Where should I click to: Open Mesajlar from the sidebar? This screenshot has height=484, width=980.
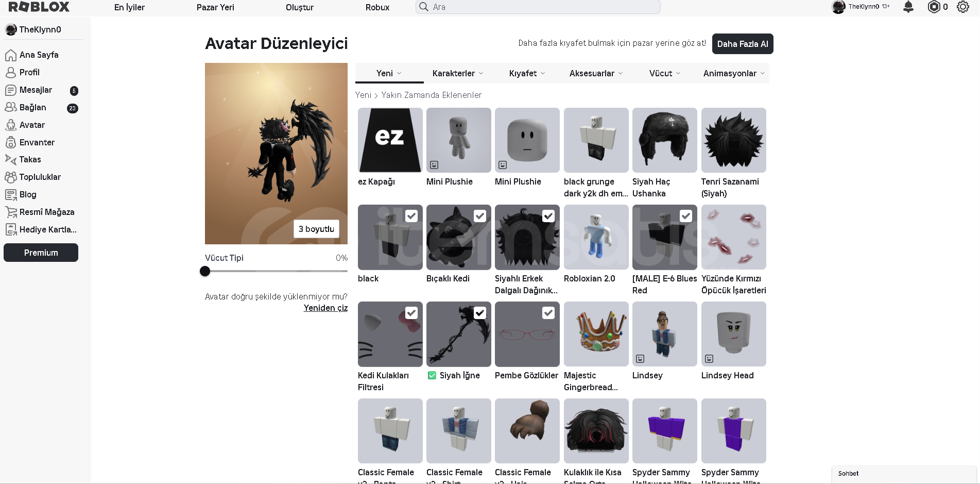coord(36,90)
